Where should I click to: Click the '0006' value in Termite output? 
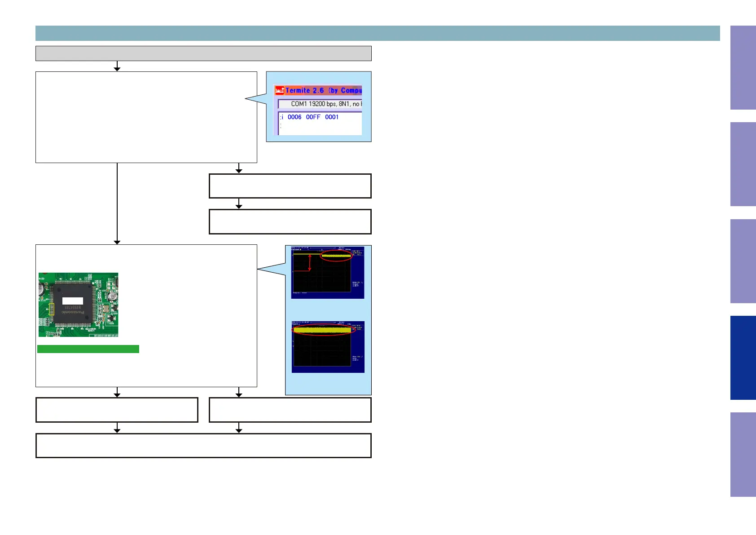tap(294, 117)
